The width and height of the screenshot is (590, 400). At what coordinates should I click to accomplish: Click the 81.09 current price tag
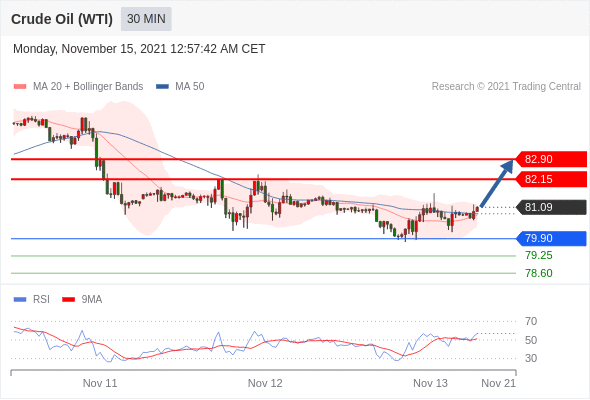[x=551, y=207]
